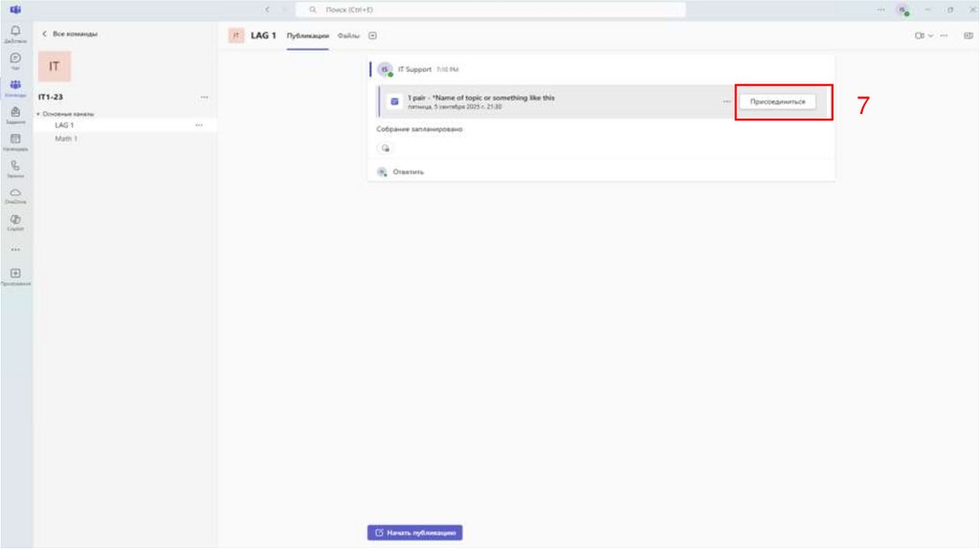This screenshot has width=980, height=549.
Task: Click the IT Support sender name
Action: (414, 69)
